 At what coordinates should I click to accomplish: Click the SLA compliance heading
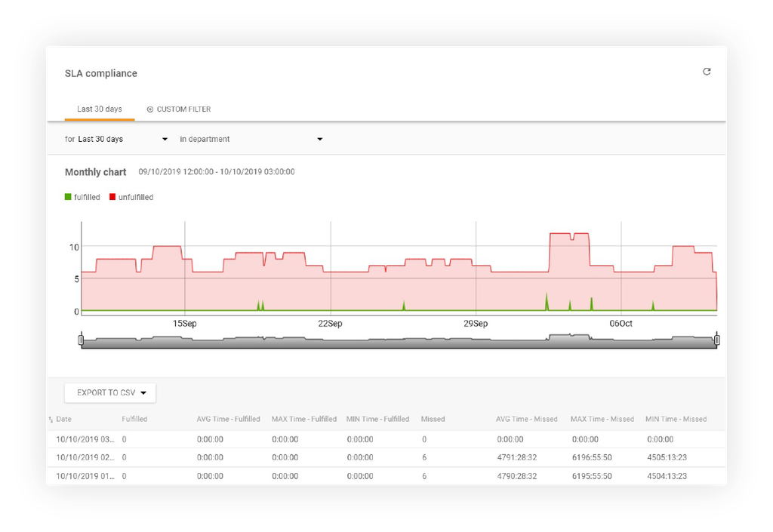[x=101, y=73]
